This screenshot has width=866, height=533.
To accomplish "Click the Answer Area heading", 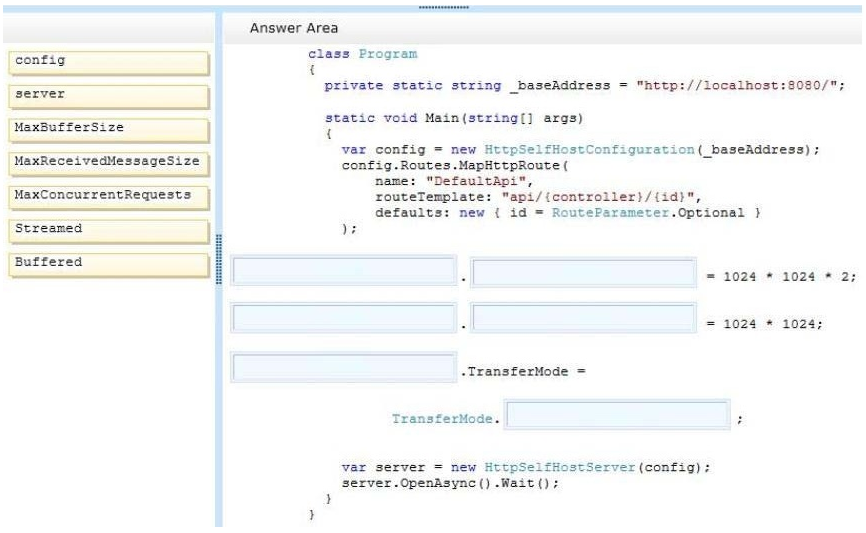I will point(294,28).
